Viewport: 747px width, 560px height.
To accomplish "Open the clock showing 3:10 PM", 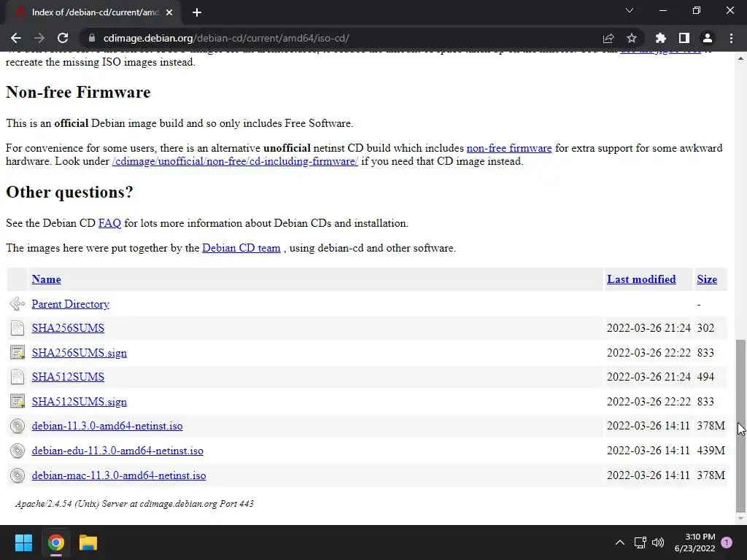I will coord(695,542).
